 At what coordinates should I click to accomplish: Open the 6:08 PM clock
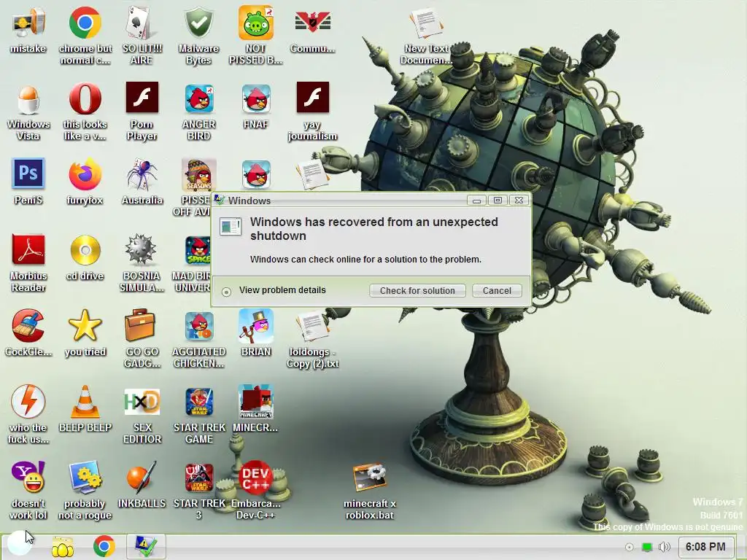pos(705,547)
